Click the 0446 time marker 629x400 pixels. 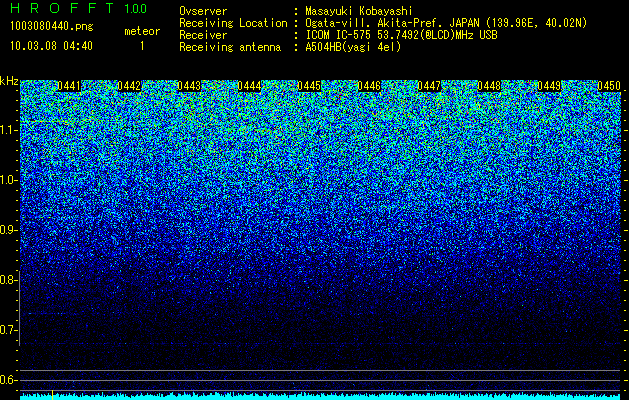point(369,86)
